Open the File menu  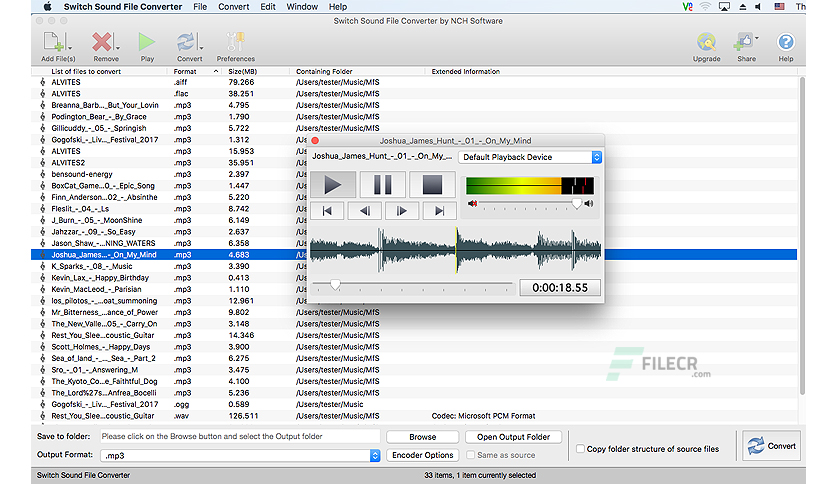click(200, 6)
